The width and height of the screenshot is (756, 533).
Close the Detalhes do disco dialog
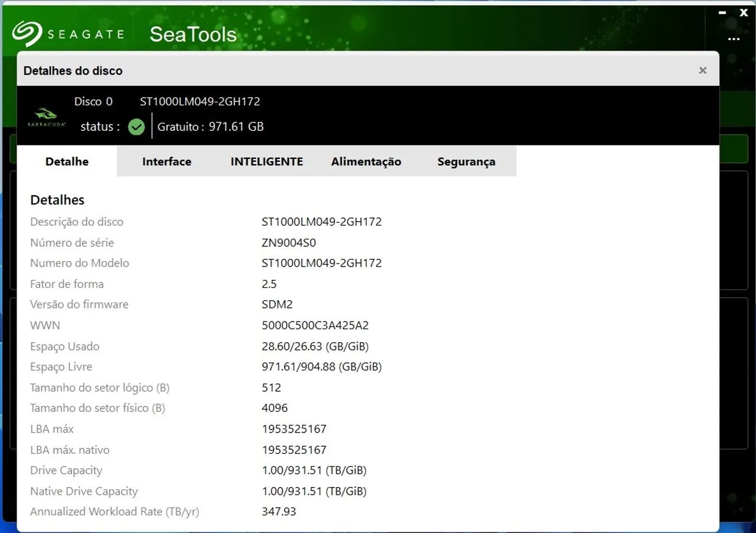click(703, 70)
